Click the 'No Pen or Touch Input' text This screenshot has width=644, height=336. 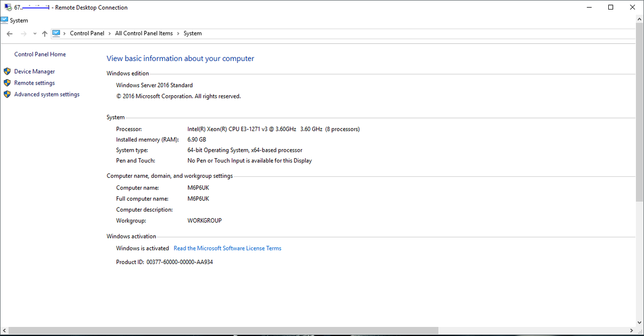(250, 161)
